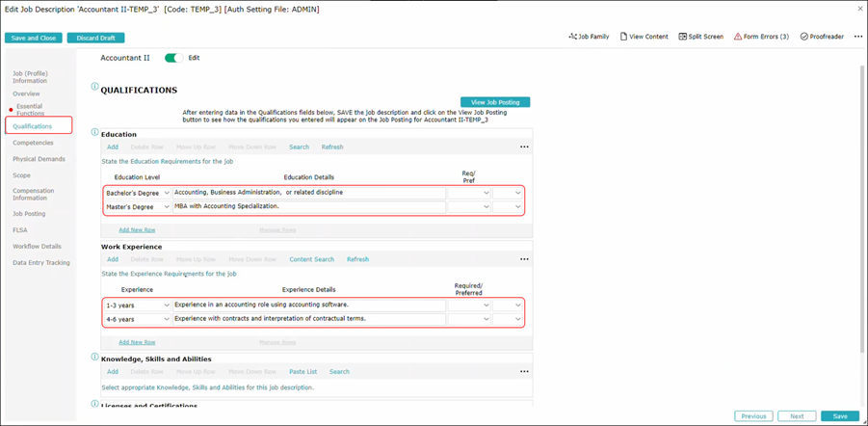
Task: Click the MBA with Accounting Specialization field
Action: [309, 206]
